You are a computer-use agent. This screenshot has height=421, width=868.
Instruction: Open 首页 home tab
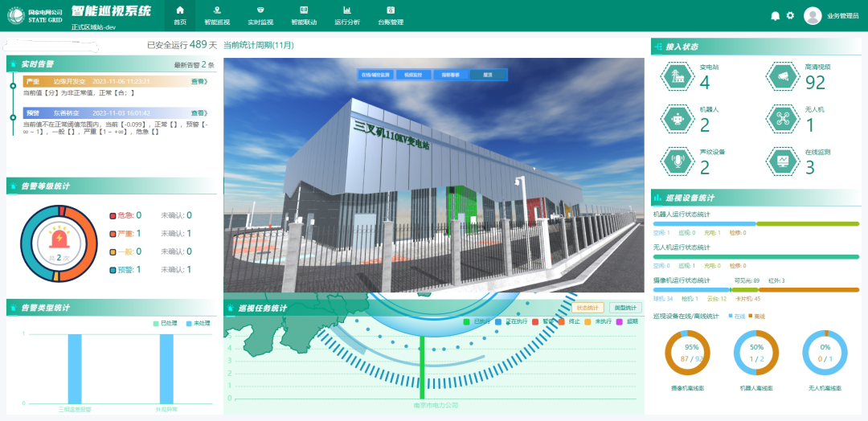pos(180,16)
